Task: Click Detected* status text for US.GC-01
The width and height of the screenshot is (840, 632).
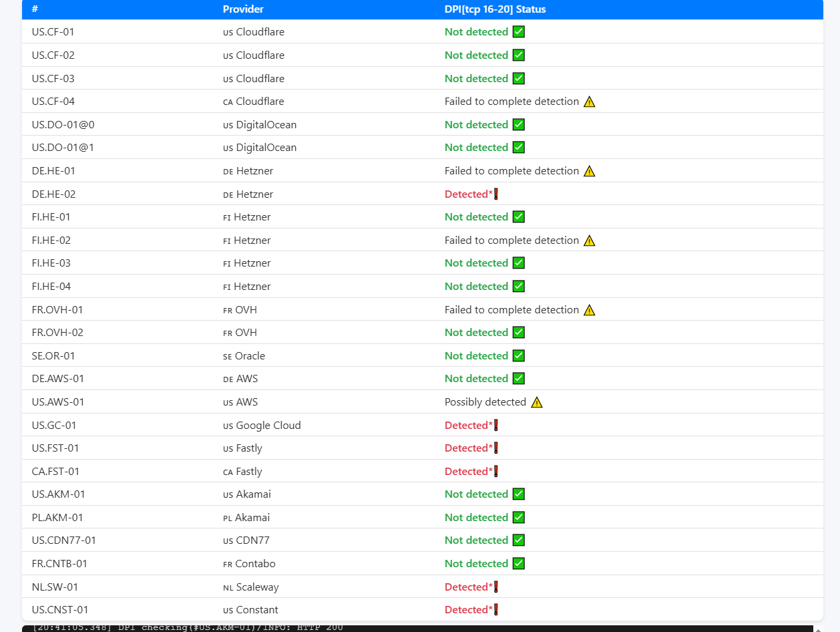Action: coord(469,425)
